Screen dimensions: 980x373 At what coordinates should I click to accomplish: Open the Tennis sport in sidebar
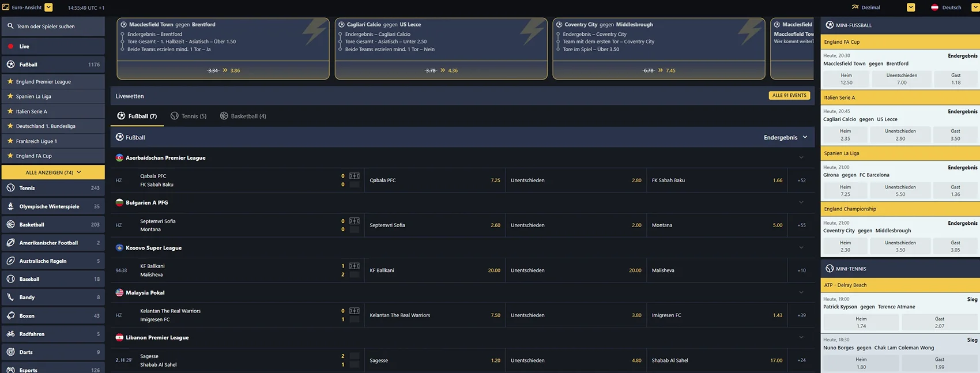tap(53, 188)
